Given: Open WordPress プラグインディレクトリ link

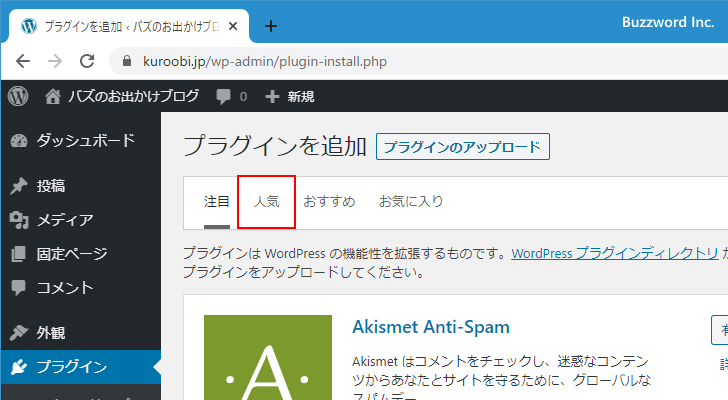Looking at the screenshot, I should click(615, 253).
